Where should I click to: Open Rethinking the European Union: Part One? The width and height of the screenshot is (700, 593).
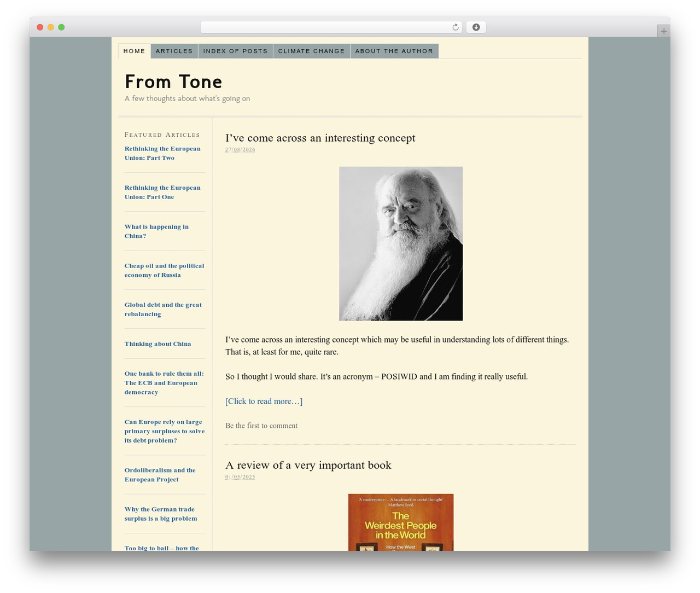click(162, 192)
